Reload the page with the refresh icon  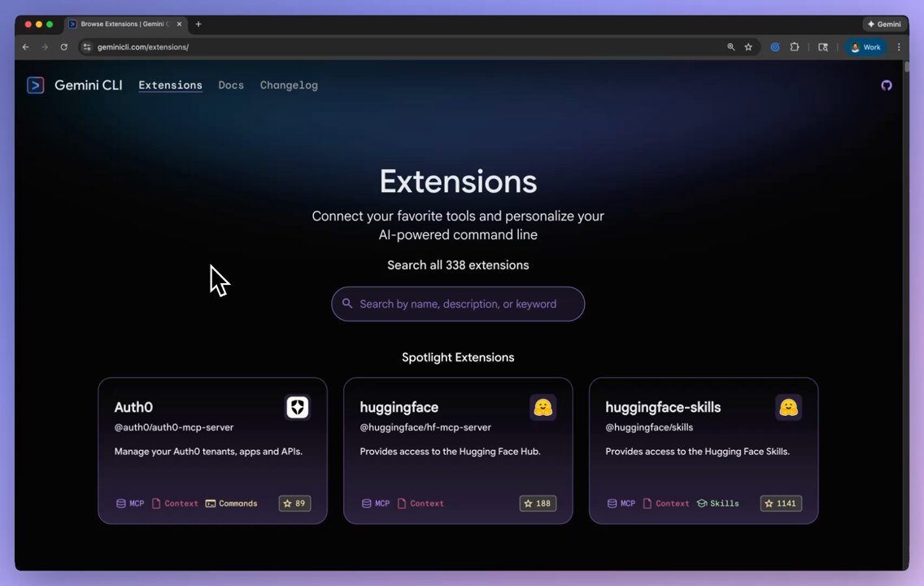[63, 47]
